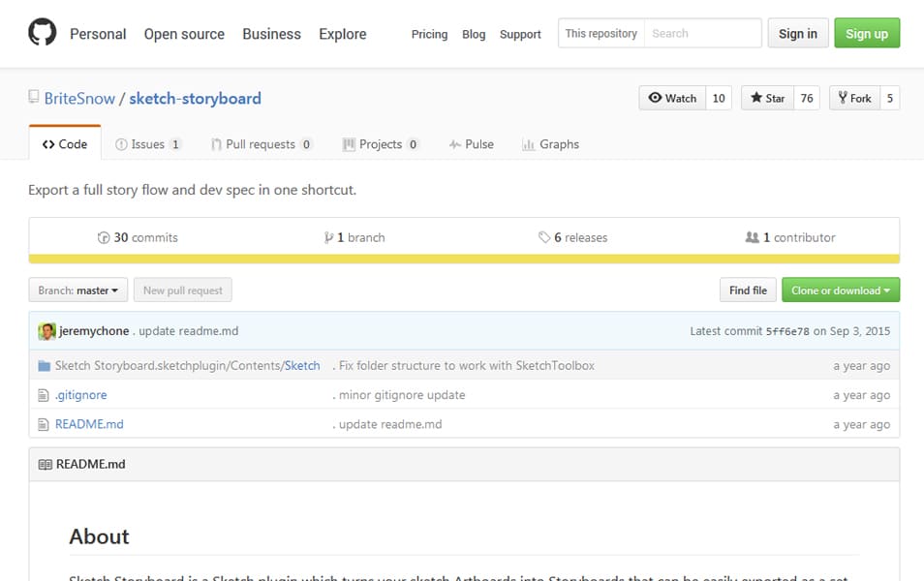Viewport: 924px width, 581px height.
Task: Click the contributors people icon
Action: pos(752,237)
